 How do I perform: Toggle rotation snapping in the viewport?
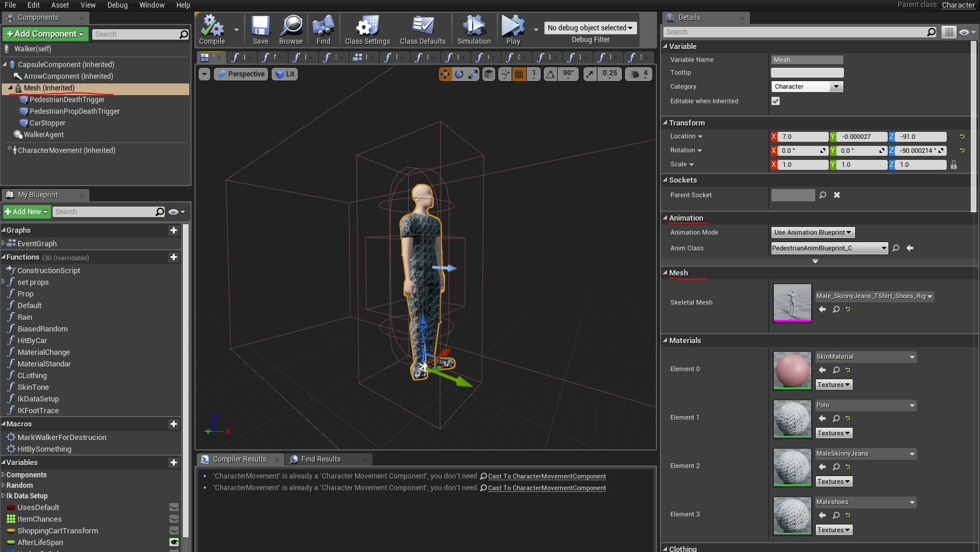tap(550, 74)
